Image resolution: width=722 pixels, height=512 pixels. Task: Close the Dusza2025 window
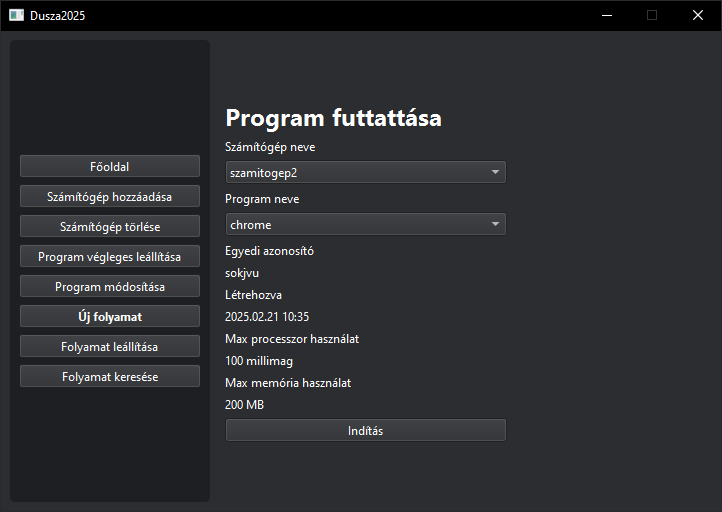point(698,15)
